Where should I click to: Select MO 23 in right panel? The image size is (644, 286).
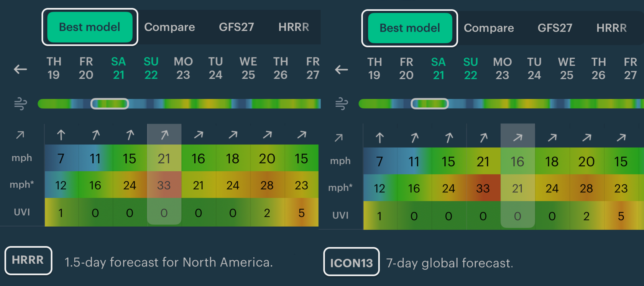503,69
